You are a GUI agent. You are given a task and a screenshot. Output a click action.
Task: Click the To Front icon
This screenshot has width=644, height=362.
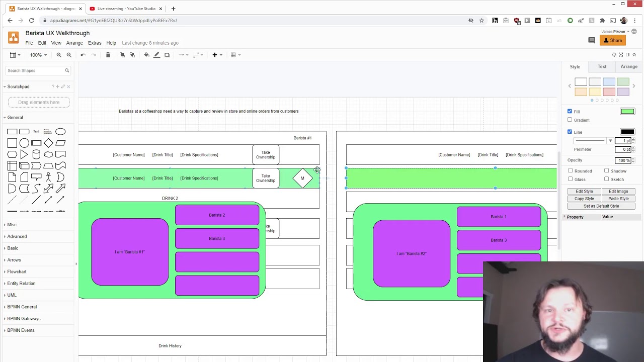[x=122, y=55]
